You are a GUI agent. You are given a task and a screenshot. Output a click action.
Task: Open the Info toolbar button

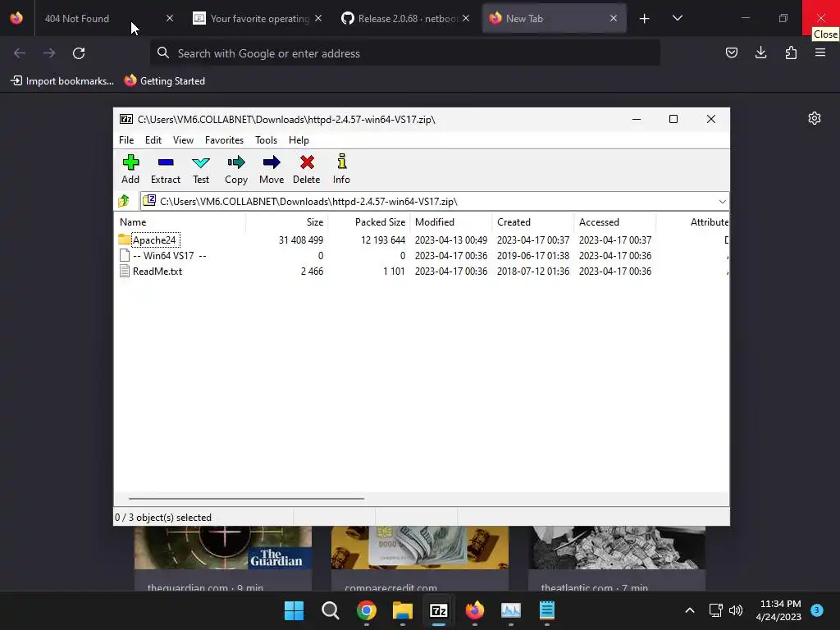(x=341, y=169)
